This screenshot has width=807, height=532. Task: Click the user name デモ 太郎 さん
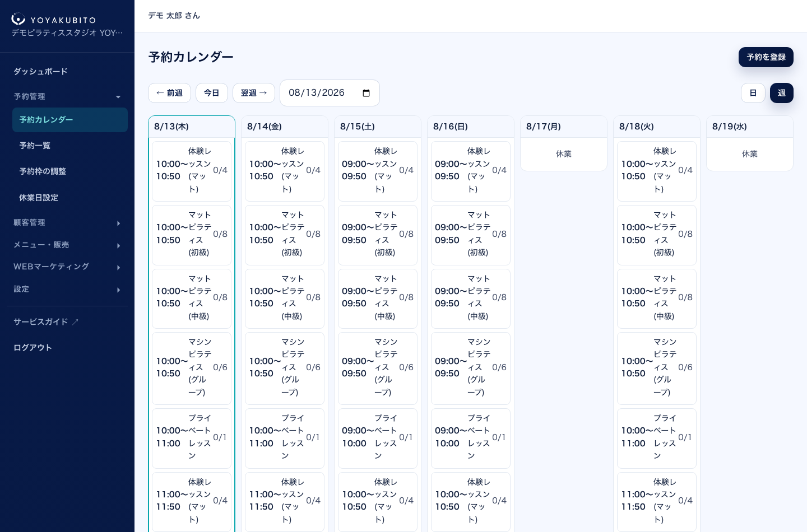[x=174, y=16]
